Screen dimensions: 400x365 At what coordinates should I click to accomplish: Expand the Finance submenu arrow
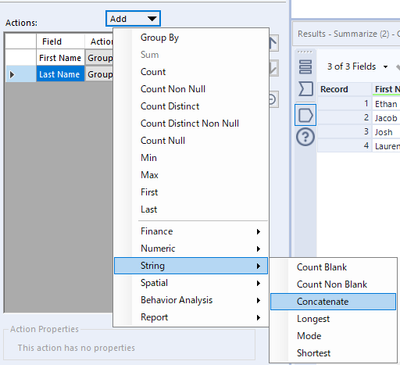(258, 232)
